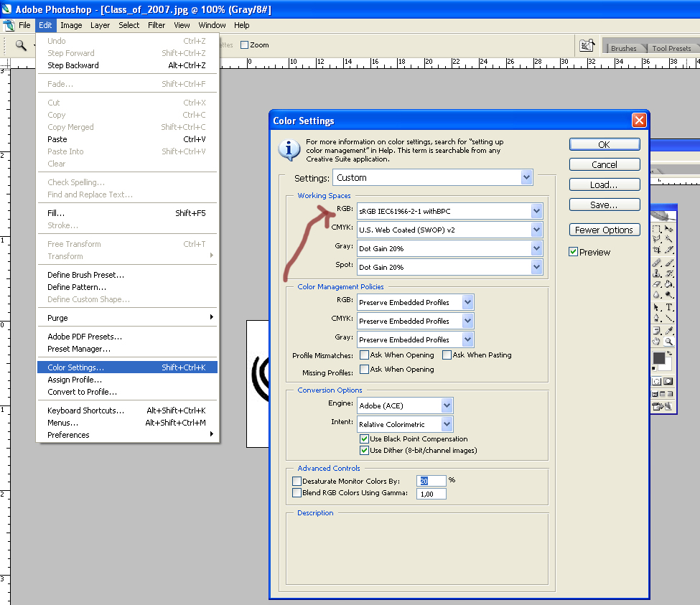Image resolution: width=700 pixels, height=605 pixels.
Task: Open the CMYK color management policy dropdown
Action: [x=416, y=322]
